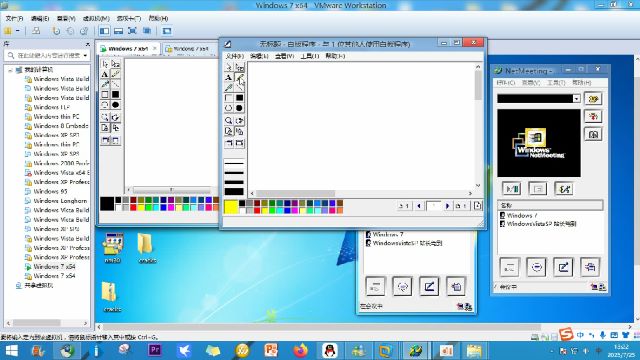Open 帮助(H) menu in front whiteboard
The width and height of the screenshot is (640, 360).
[x=335, y=56]
